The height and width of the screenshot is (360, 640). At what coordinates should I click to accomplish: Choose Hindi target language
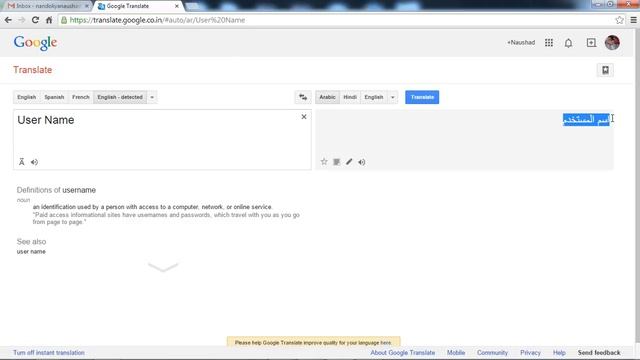(350, 97)
